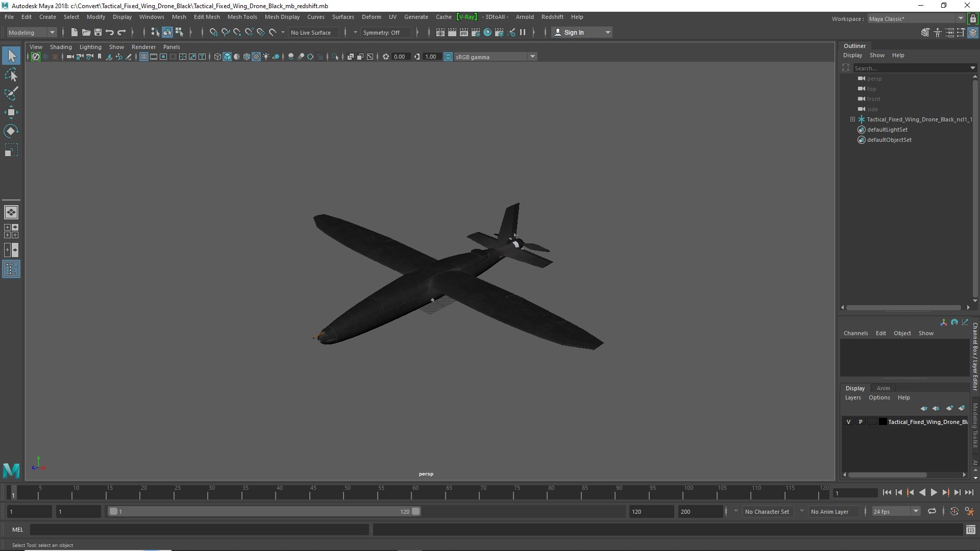Toggle V visibility of Tactical_Fixed_Wing_Drone layer
The height and width of the screenshot is (551, 980).
coord(848,422)
